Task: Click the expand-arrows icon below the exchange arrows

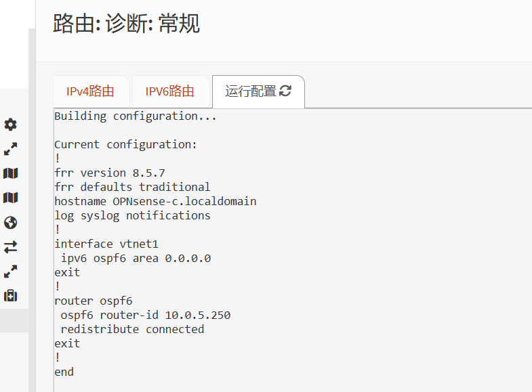Action: (10, 271)
